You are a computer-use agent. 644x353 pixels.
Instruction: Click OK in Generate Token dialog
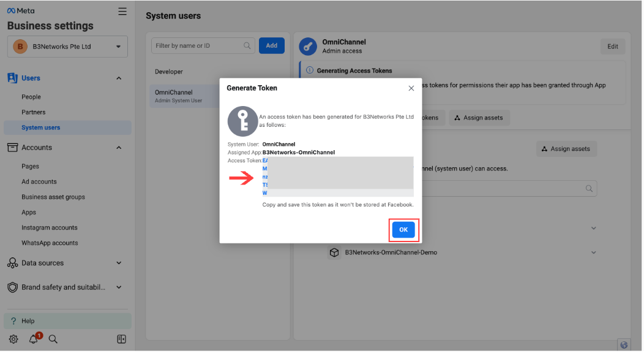tap(403, 230)
